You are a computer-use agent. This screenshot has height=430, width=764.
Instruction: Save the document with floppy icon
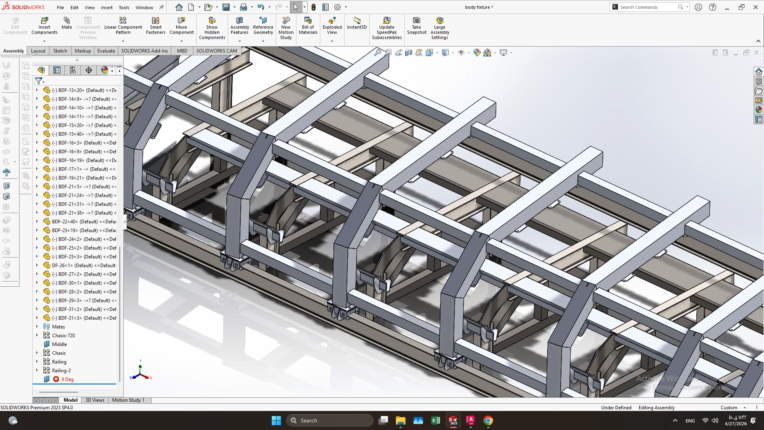(226, 7)
